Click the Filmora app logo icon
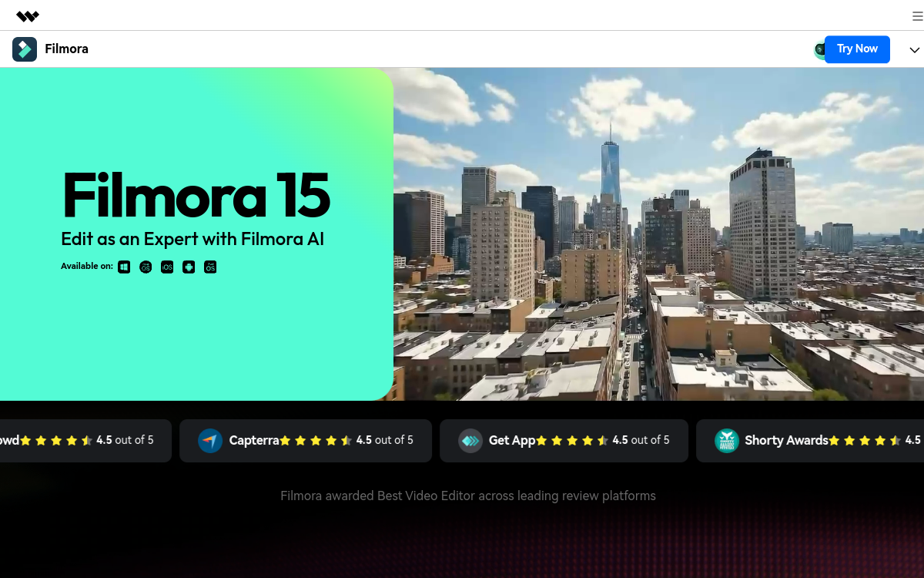Viewport: 924px width, 578px height. (25, 49)
